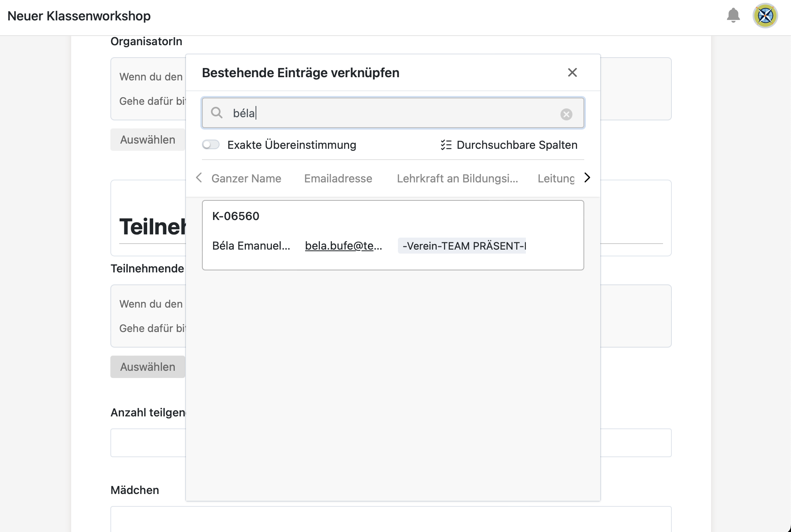
Task: Close the Bestehende Einträge verknüpfen dialog
Action: pyautogui.click(x=572, y=72)
